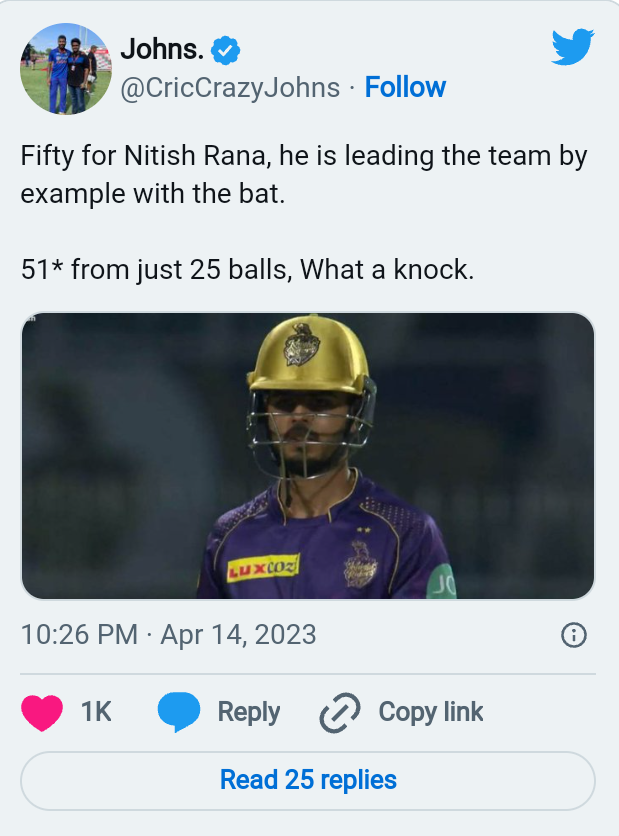Screen dimensions: 619x836
Task: Open the 10:26 PM Apr 14 timestamp
Action: click(x=168, y=634)
